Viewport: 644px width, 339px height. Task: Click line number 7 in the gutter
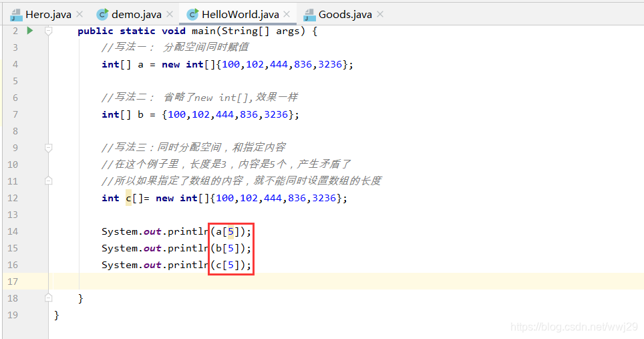coord(15,114)
